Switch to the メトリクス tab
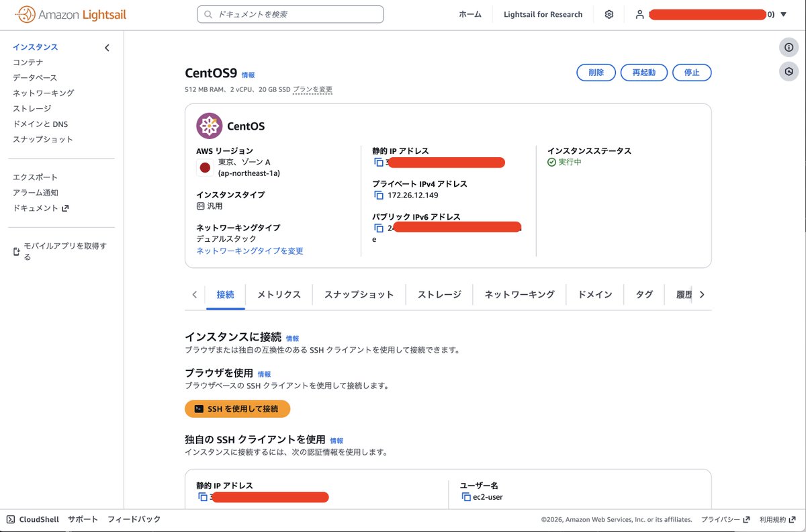Viewport: 806px width, 532px height. tap(279, 294)
